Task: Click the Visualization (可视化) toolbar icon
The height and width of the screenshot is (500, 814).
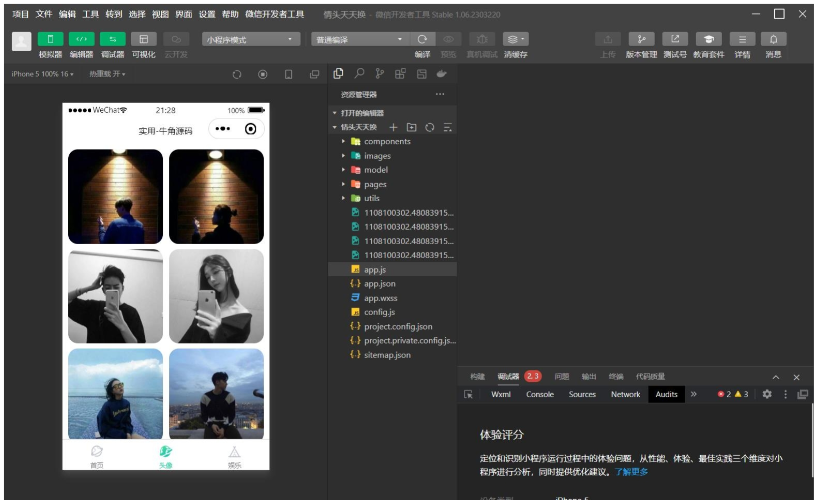Action: click(x=144, y=39)
